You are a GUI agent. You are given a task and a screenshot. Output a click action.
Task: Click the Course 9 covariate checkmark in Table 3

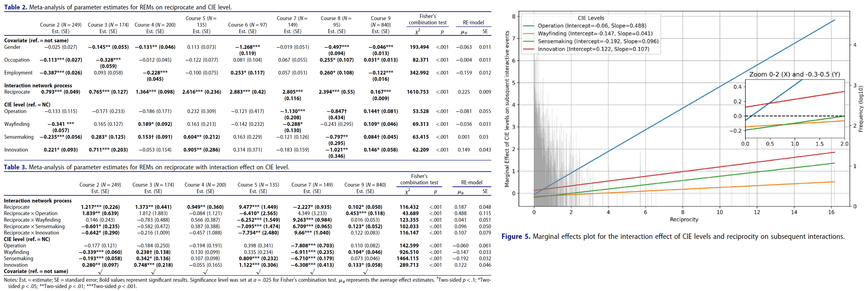coord(365,271)
